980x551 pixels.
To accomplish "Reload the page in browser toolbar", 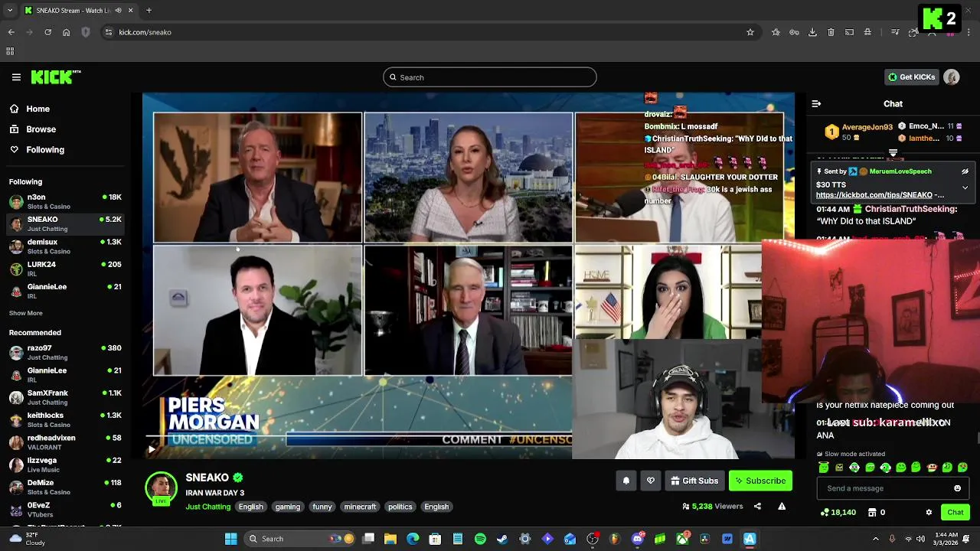I will coord(47,32).
